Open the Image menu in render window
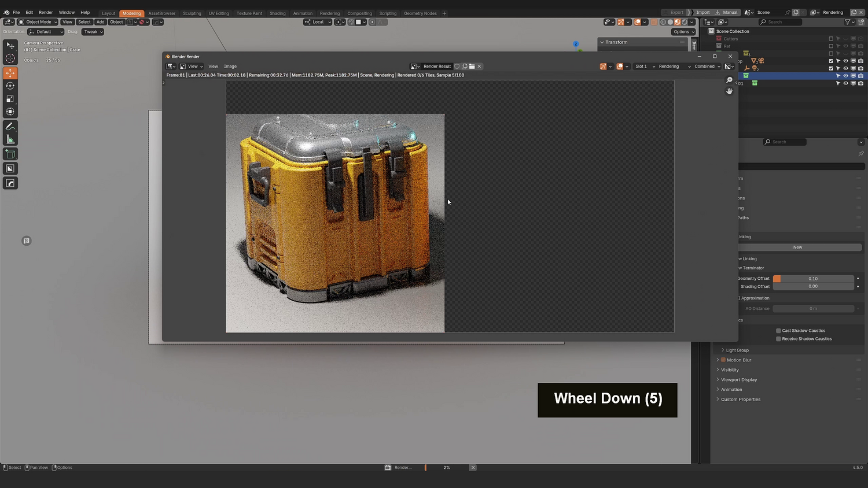This screenshot has height=488, width=868. 230,66
